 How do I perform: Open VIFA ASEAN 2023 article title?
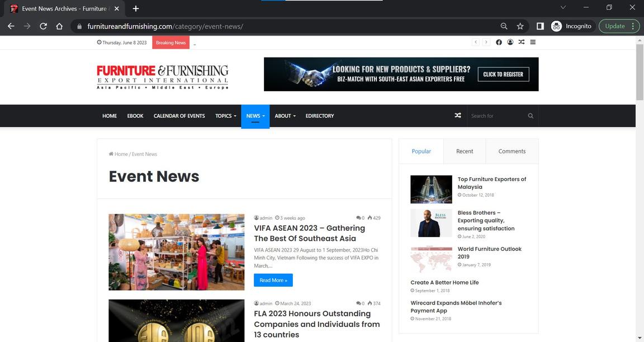(309, 233)
